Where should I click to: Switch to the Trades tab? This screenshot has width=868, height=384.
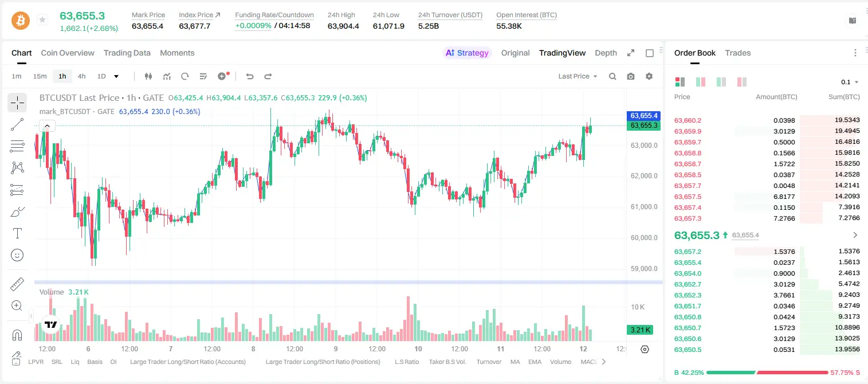738,53
